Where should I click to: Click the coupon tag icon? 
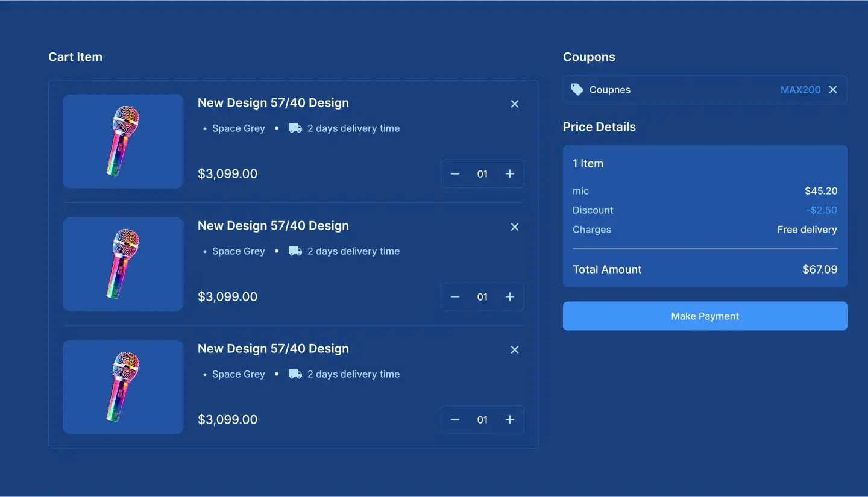coord(577,90)
